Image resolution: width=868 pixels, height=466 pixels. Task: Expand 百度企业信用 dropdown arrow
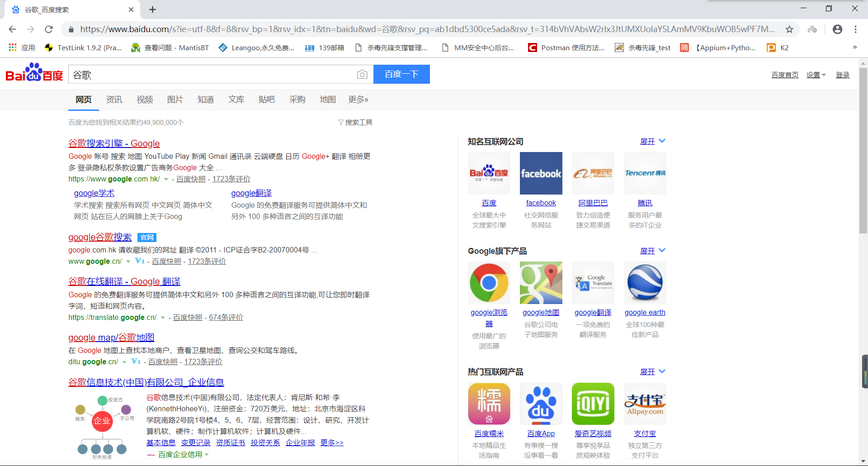[207, 455]
